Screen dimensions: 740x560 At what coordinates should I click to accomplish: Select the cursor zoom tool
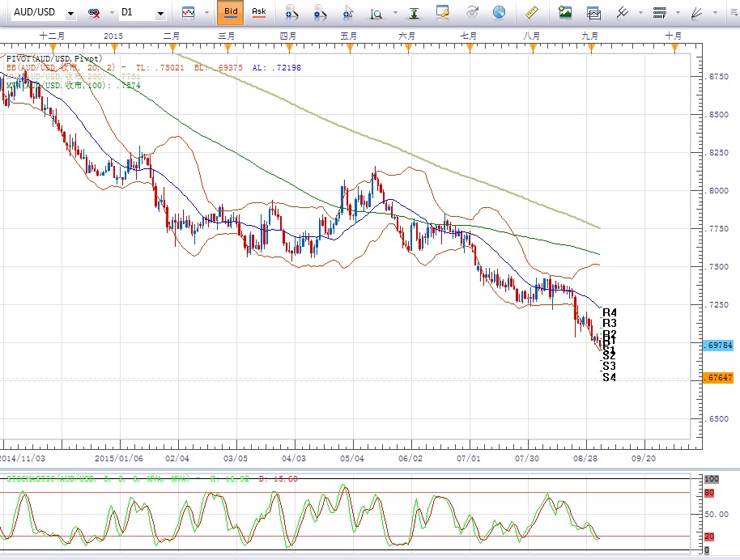click(348, 13)
